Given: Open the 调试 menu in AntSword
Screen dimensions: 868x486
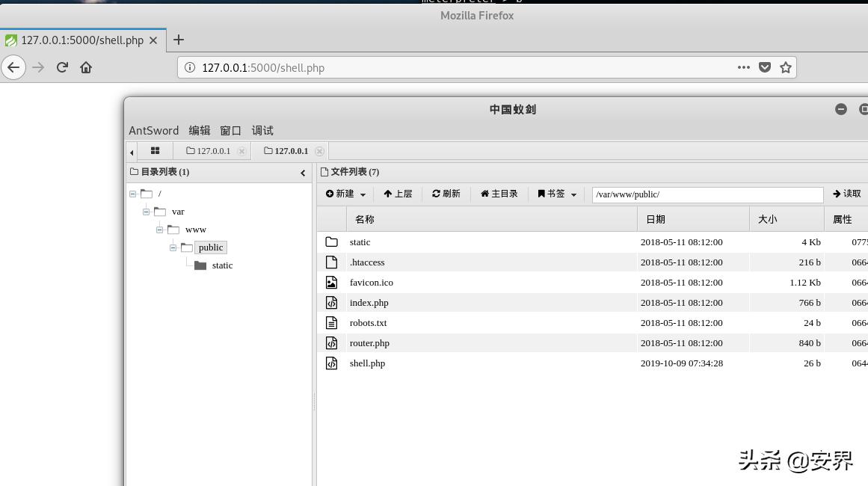Looking at the screenshot, I should [262, 130].
